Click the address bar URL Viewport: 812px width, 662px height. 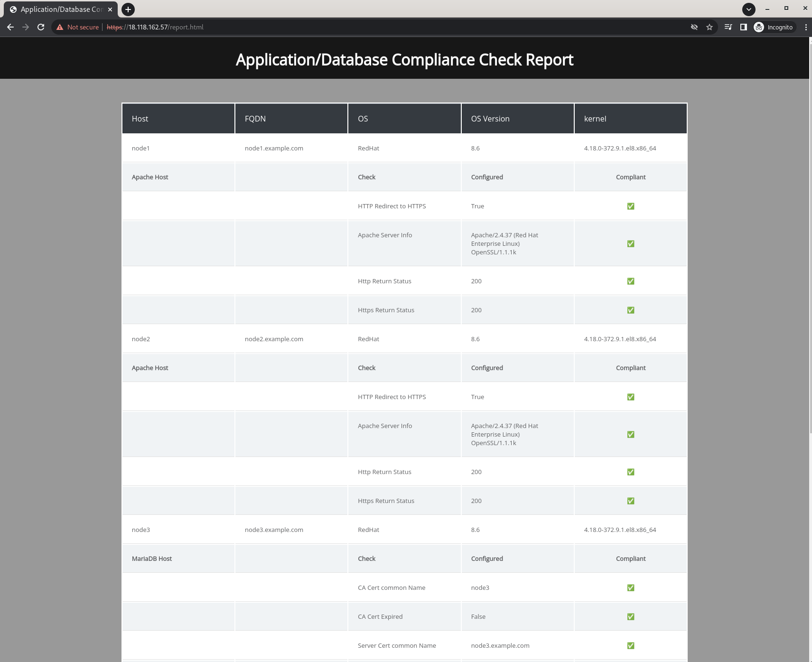point(155,27)
